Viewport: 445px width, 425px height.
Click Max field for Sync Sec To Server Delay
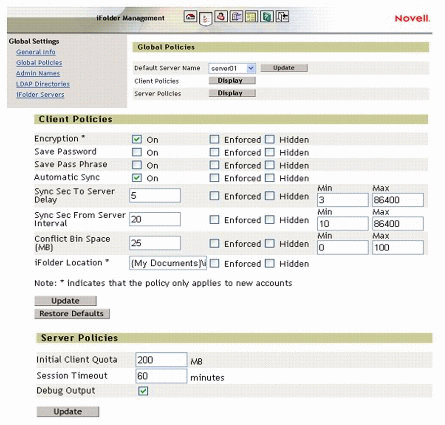[398, 200]
